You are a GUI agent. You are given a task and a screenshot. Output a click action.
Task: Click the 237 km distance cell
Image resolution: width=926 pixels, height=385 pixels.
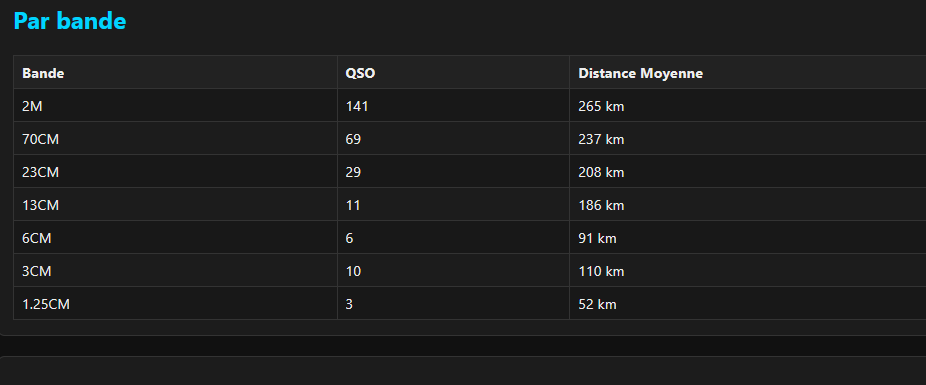point(748,139)
